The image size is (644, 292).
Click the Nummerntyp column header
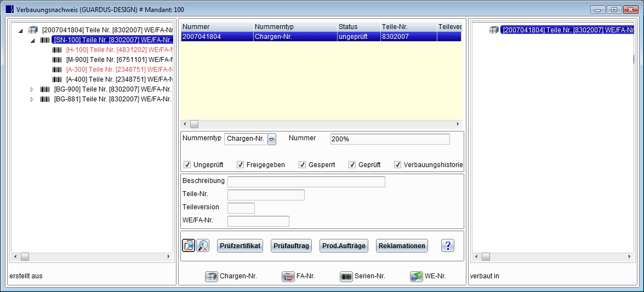pyautogui.click(x=294, y=27)
